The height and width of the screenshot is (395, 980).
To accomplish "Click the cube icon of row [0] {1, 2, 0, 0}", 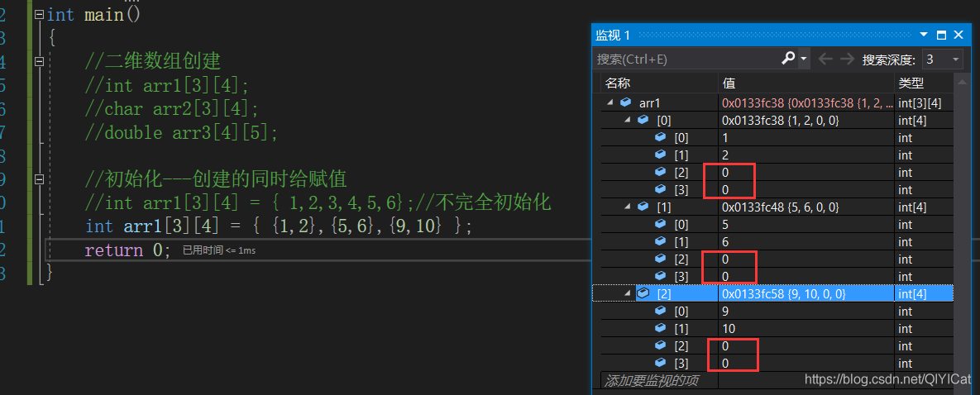I will click(x=643, y=121).
